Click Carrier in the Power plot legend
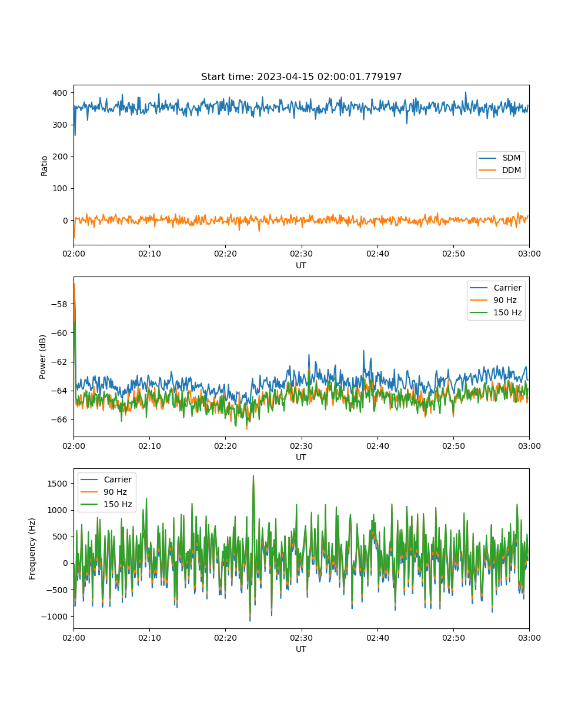588x706 pixels. tap(496, 288)
